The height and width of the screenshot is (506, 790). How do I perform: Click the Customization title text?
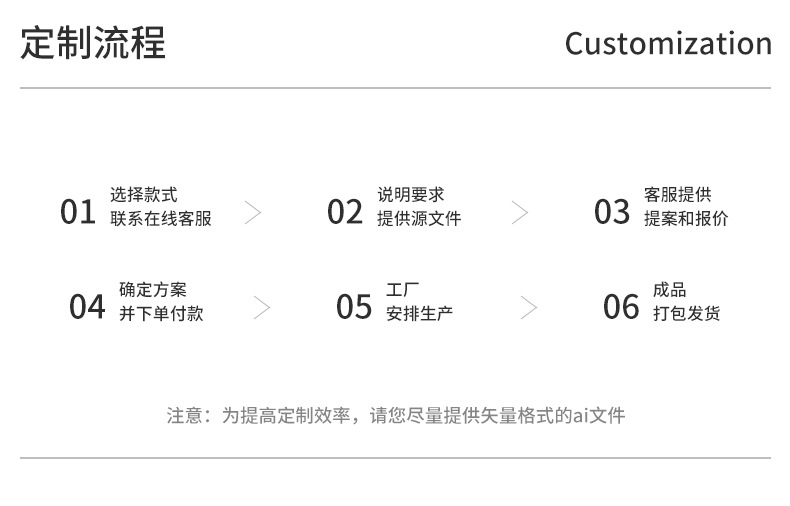[x=668, y=44]
